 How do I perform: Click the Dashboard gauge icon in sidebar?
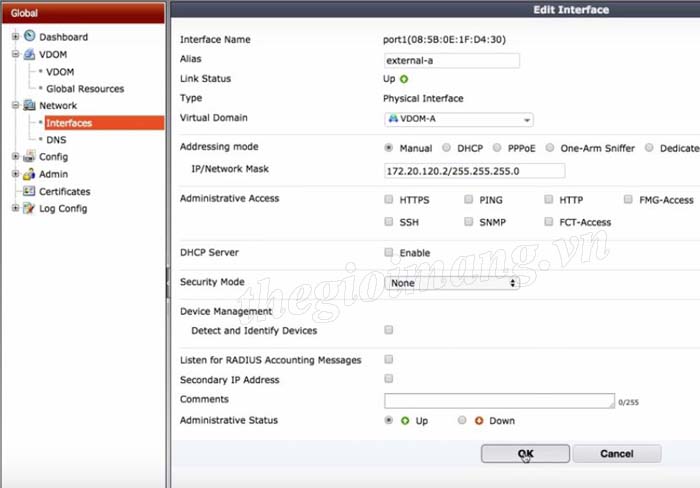point(30,37)
